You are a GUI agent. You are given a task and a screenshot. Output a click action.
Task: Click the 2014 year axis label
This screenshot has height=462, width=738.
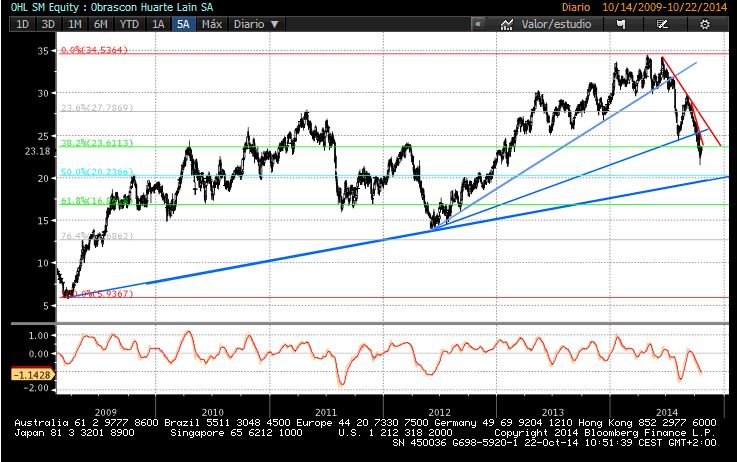click(666, 413)
